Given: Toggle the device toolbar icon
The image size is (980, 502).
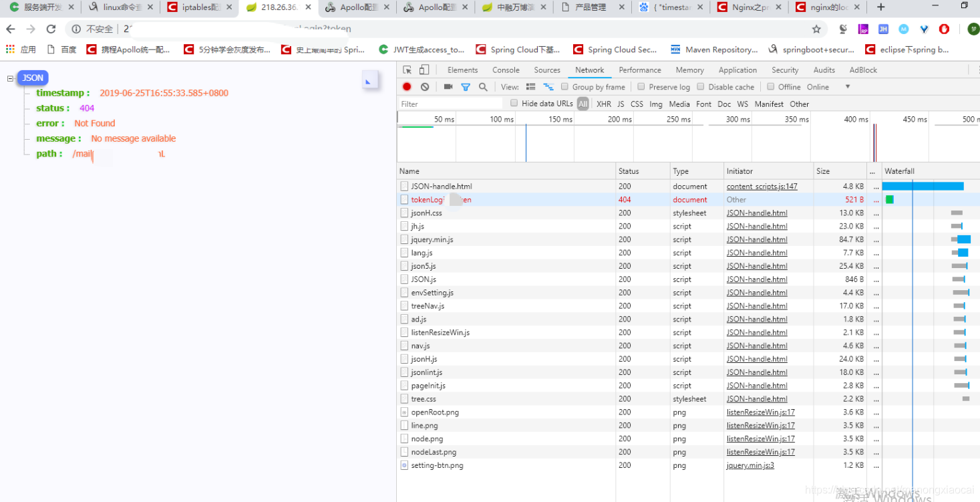Looking at the screenshot, I should pyautogui.click(x=424, y=70).
